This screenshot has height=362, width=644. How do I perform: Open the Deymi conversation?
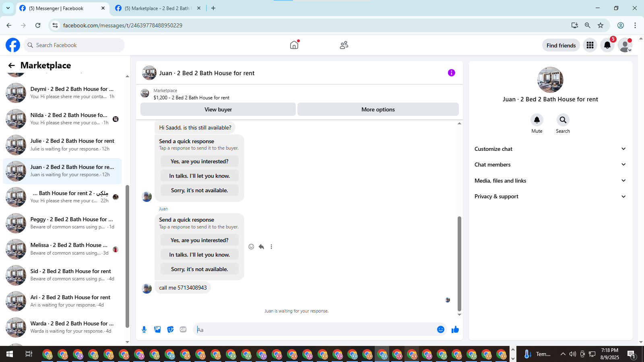[x=62, y=93]
